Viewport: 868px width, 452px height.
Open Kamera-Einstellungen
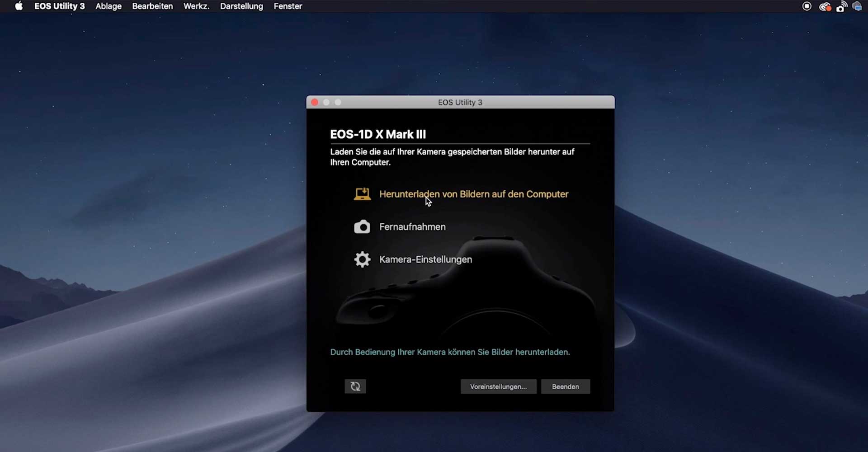[x=425, y=259]
